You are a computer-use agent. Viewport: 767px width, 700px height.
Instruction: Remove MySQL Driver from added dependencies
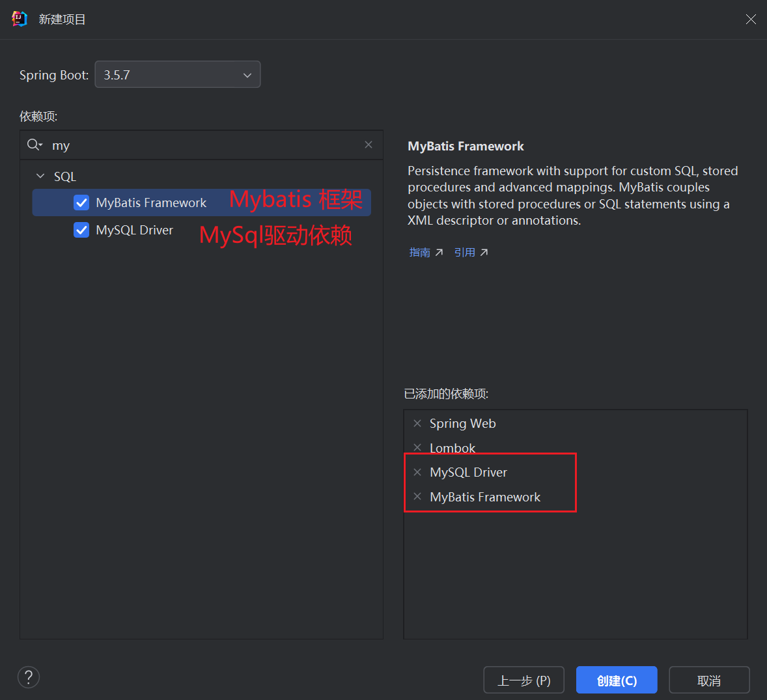point(417,472)
